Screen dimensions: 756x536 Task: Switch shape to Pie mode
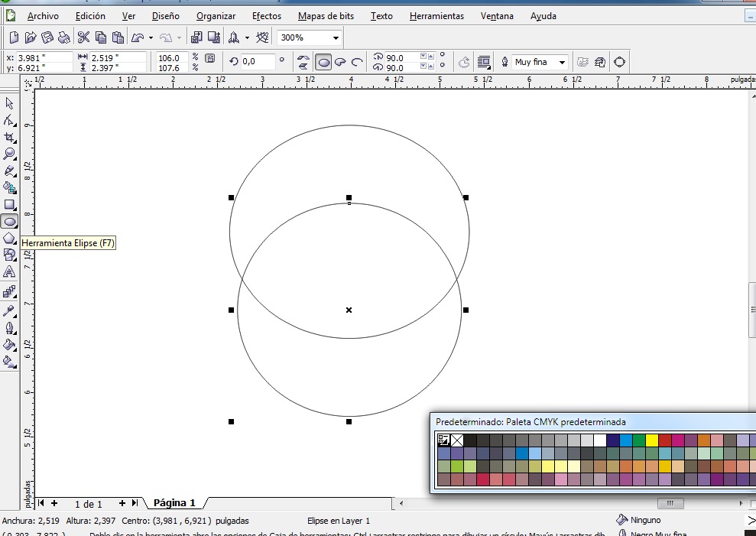pos(340,62)
